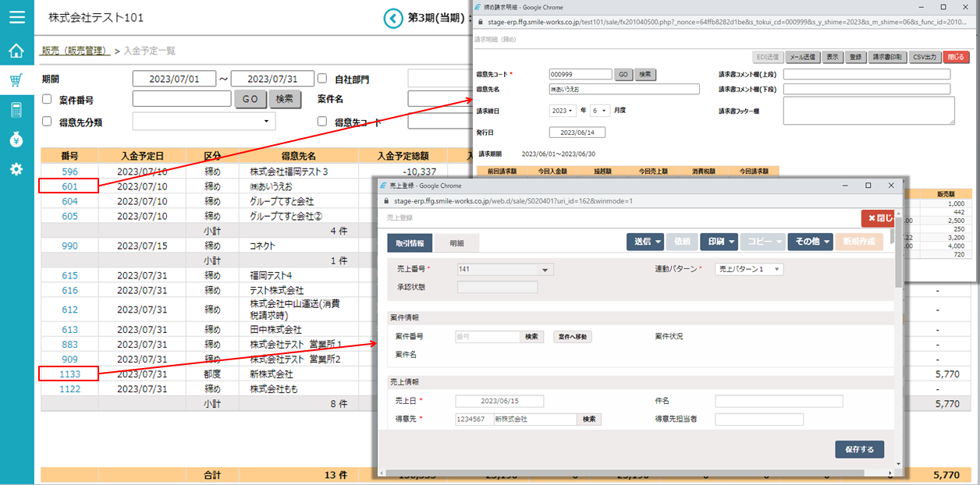Open the hamburger menu in the sidebar
980x485 pixels.
coord(16,16)
